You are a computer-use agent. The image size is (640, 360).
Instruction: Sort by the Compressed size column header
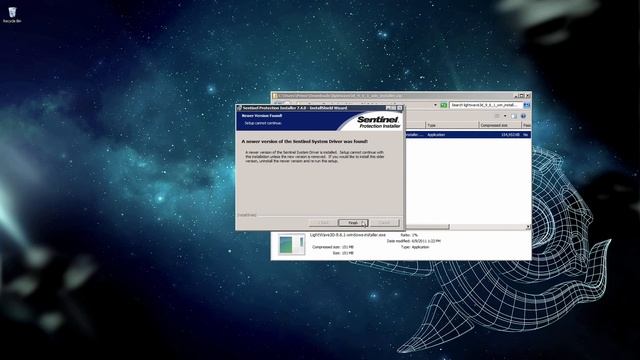click(500, 125)
